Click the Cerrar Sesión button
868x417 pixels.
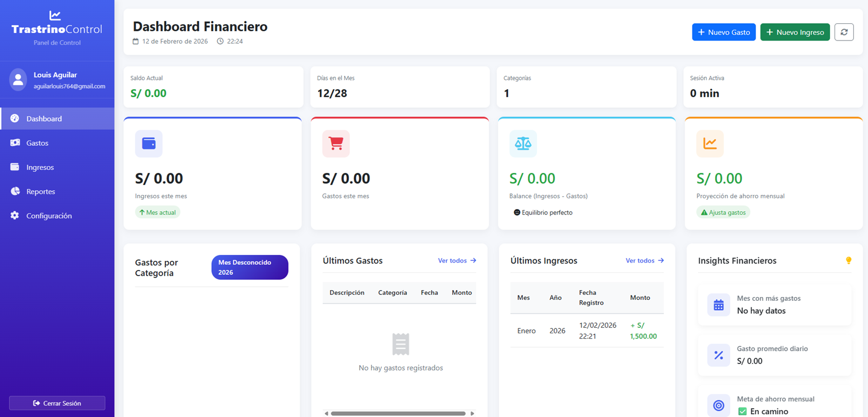click(57, 403)
